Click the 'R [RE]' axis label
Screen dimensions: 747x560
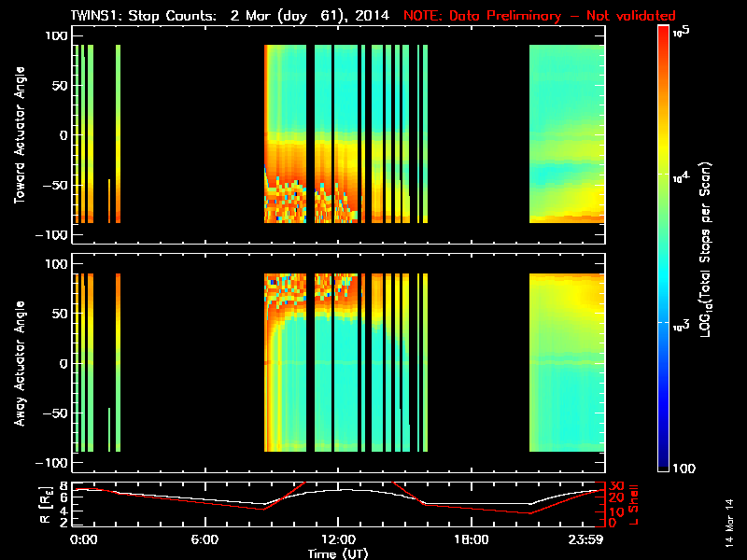(x=22, y=504)
